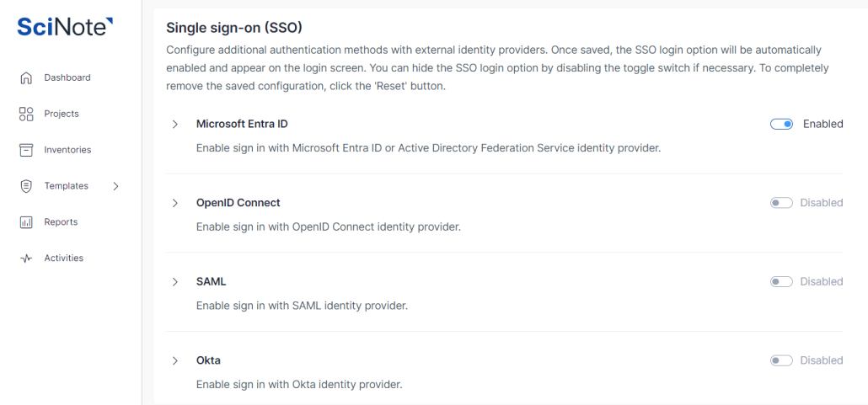The image size is (868, 405).
Task: Click the Dashboard home icon
Action: point(26,77)
